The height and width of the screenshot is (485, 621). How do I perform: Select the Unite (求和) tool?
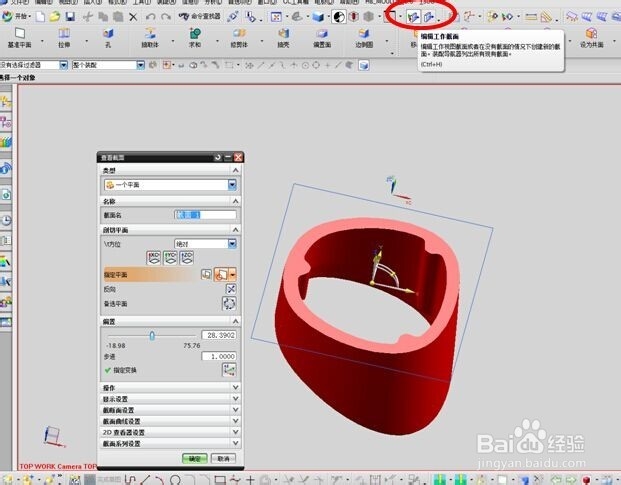(x=195, y=38)
